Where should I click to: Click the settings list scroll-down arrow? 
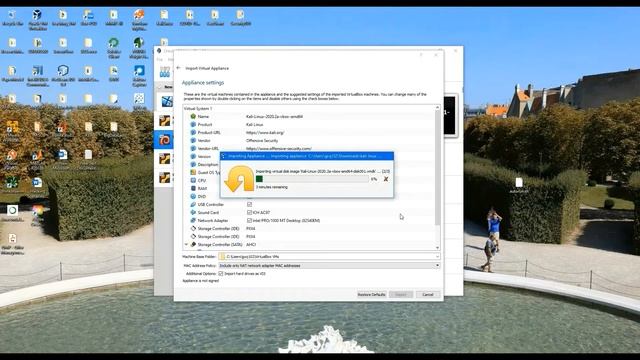(x=438, y=247)
